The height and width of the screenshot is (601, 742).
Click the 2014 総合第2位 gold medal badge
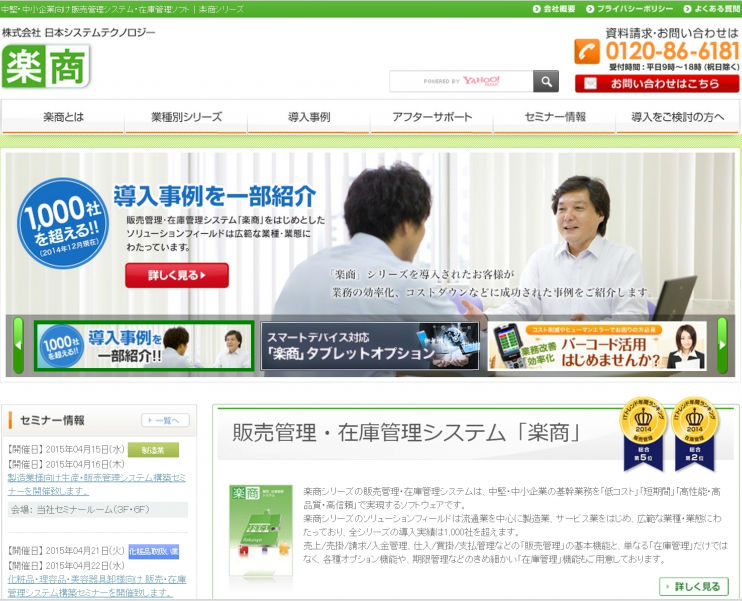[695, 433]
